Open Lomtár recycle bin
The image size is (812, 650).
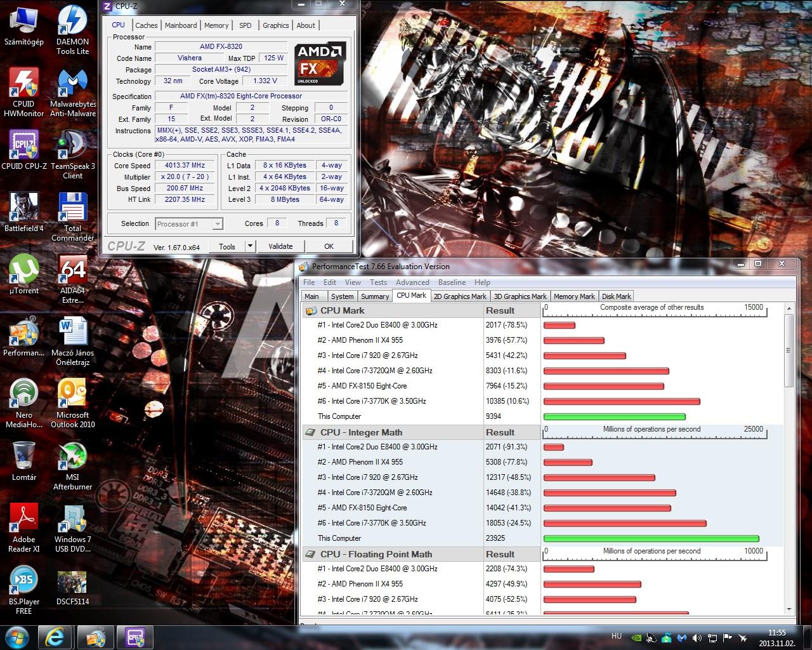pyautogui.click(x=24, y=461)
